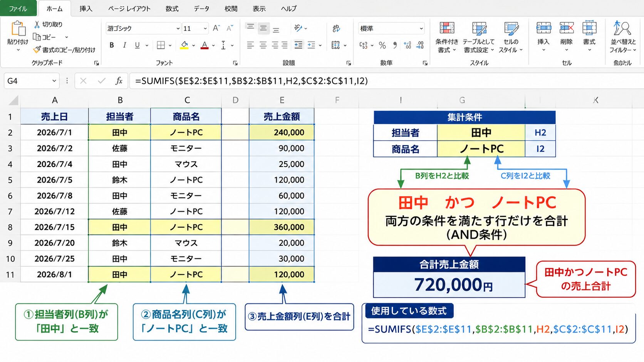Click the Bottom Align icon
The height and width of the screenshot is (362, 644).
[x=276, y=30]
